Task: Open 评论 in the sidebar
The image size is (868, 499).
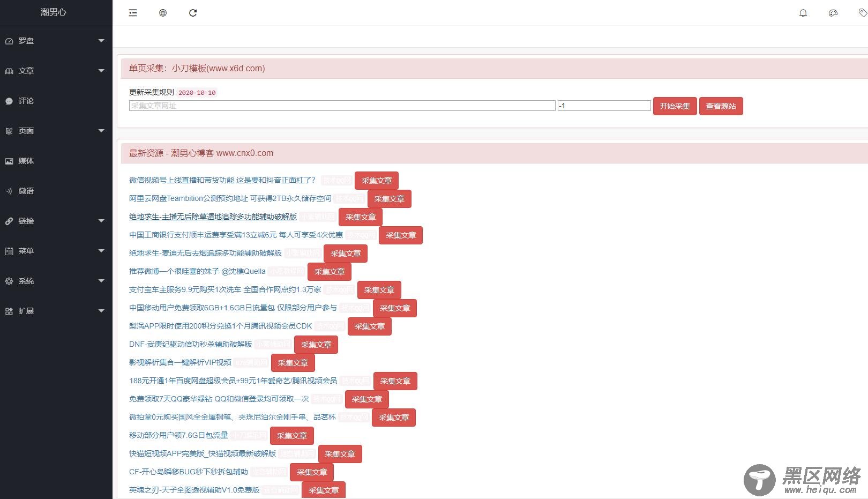Action: click(26, 101)
